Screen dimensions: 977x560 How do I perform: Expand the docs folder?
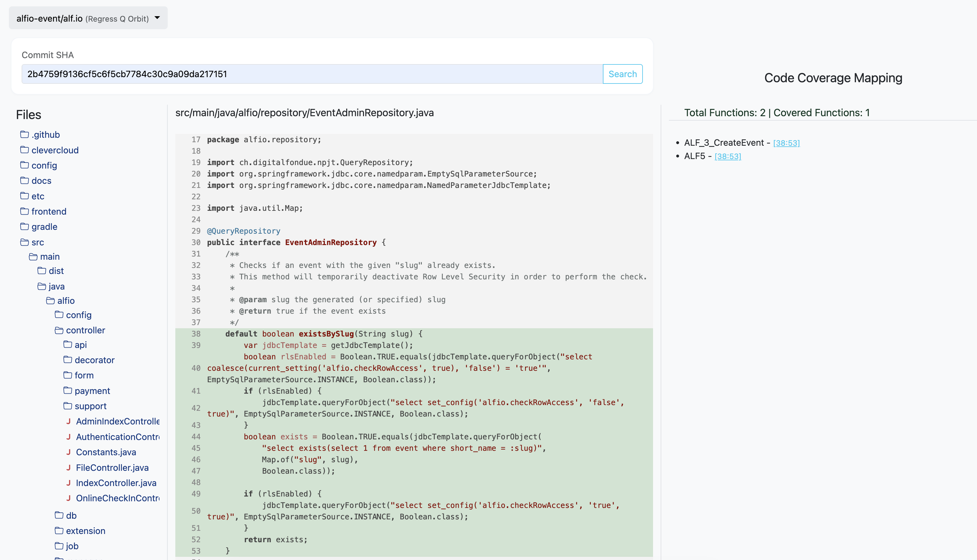[x=41, y=181]
